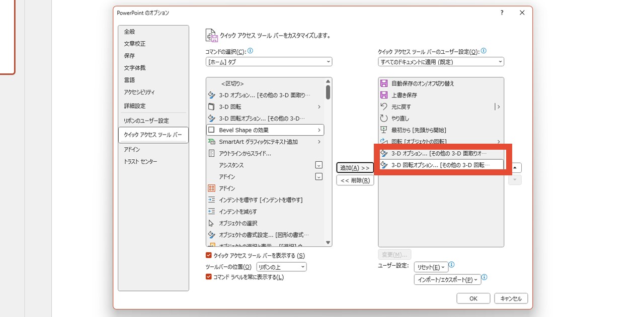Click the キャンセル button
The width and height of the screenshot is (644, 317).
pos(511,298)
